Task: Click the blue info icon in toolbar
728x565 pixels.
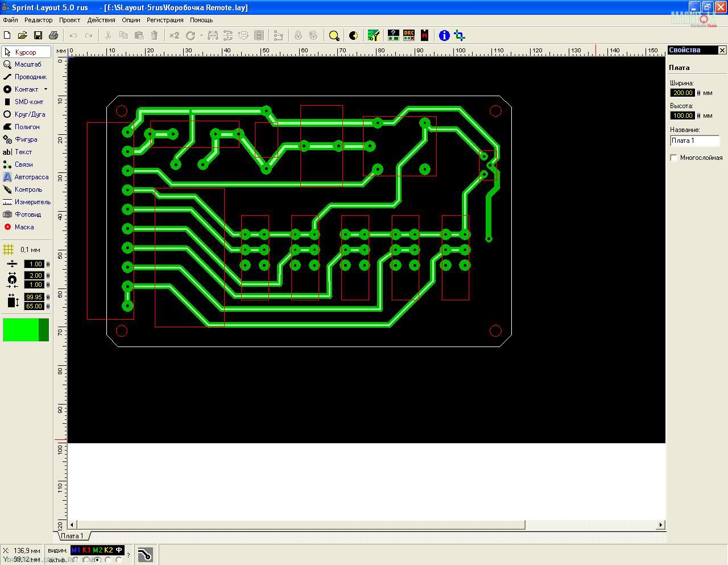Action: 444,35
